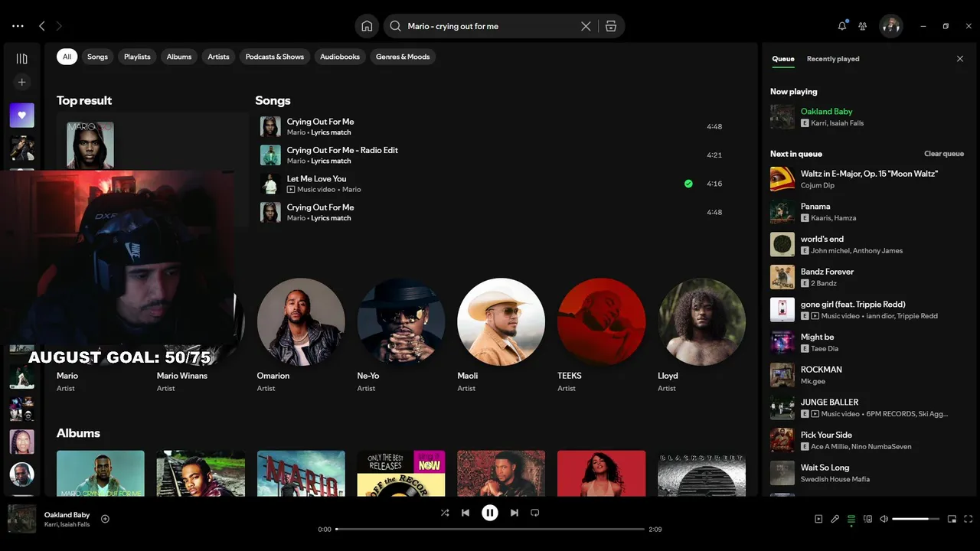
Task: Select Bandz Forever in the queue
Action: click(867, 277)
